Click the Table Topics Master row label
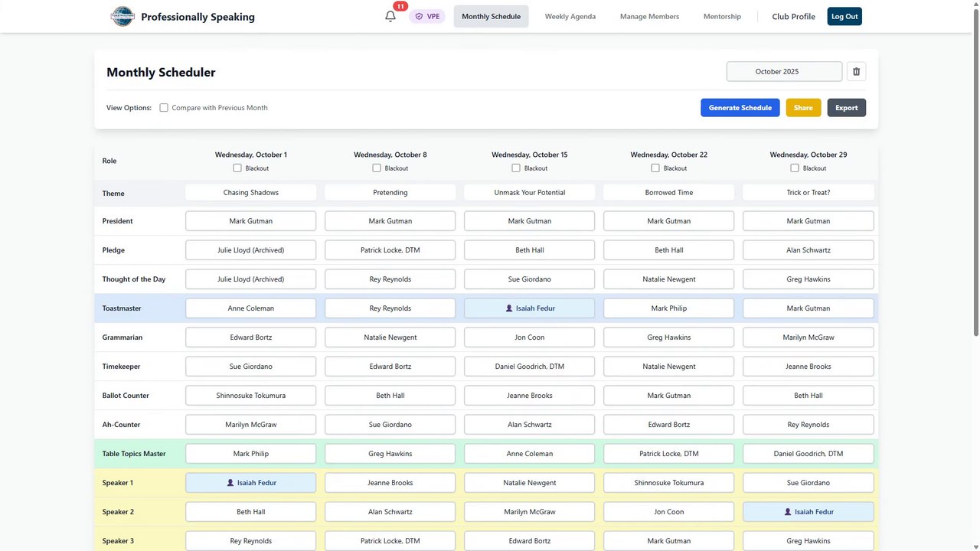The width and height of the screenshot is (980, 551). (134, 454)
